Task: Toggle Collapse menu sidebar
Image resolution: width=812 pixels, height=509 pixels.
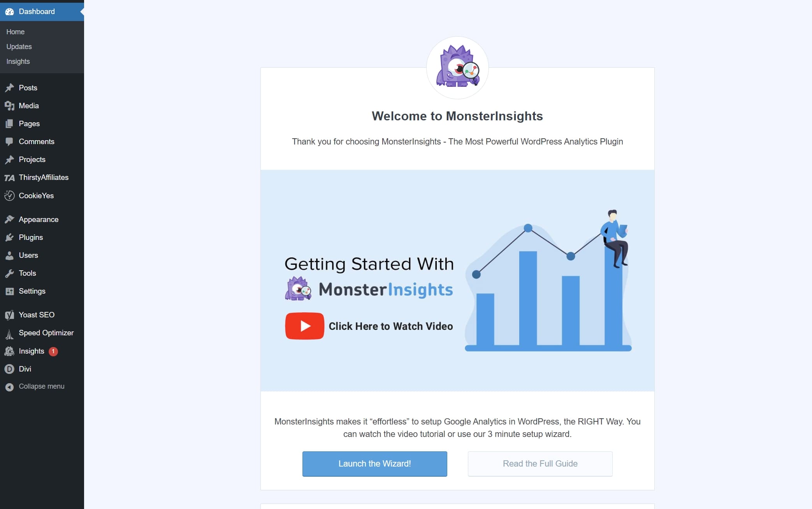Action: pos(42,386)
